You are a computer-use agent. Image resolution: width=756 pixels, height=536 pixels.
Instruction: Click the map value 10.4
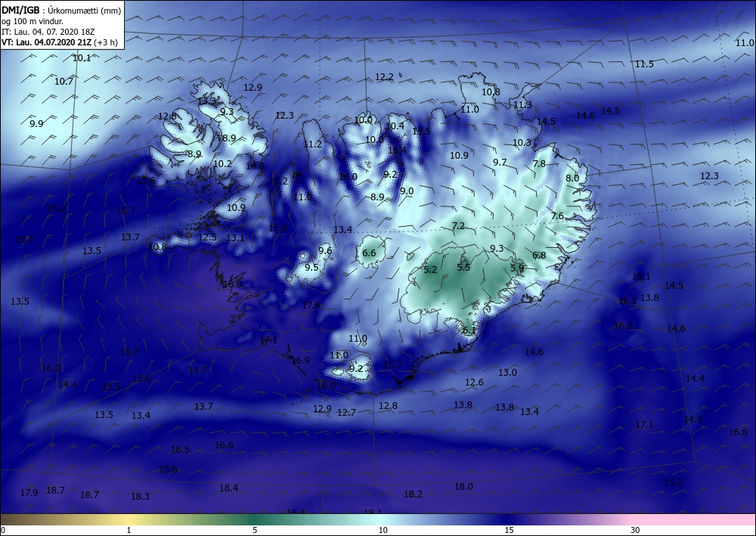[395, 125]
